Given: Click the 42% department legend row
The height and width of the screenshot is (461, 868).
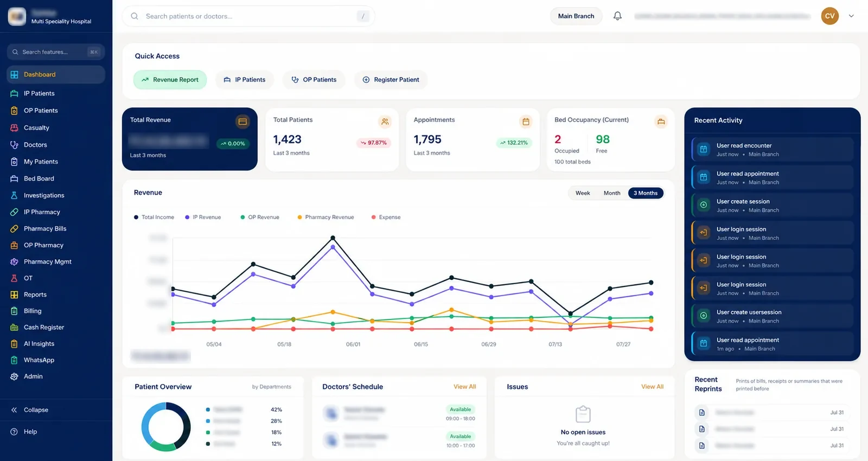Looking at the screenshot, I should 244,409.
